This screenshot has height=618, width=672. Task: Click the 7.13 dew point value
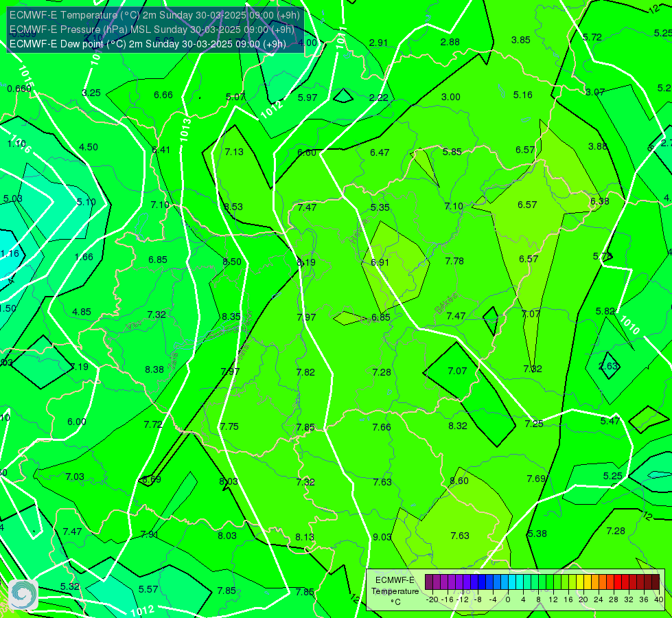pos(234,152)
